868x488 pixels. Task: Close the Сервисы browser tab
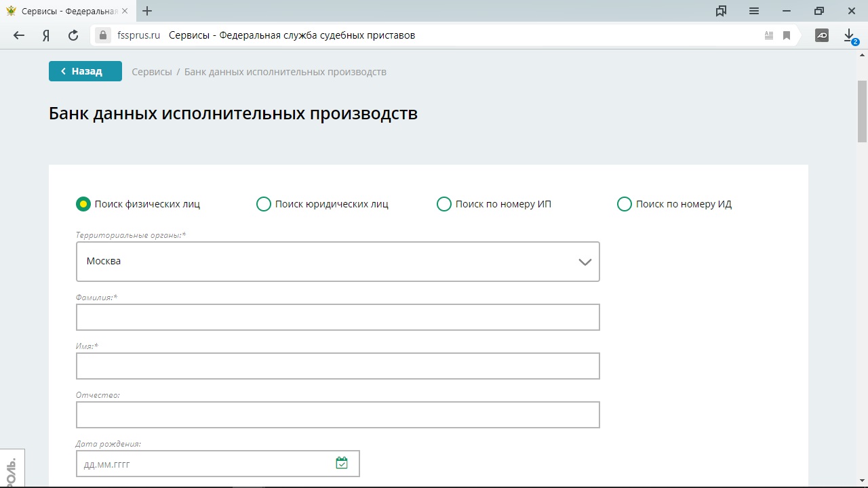[x=124, y=12]
